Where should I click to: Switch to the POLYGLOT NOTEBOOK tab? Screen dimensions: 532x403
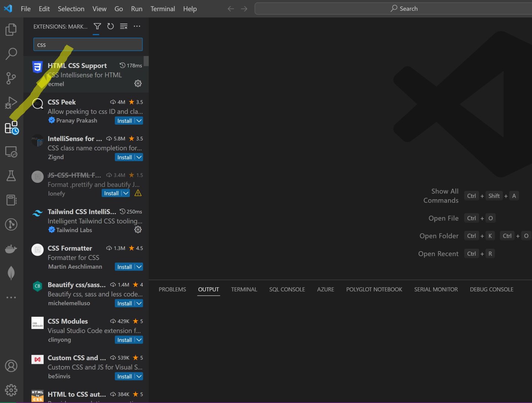tap(374, 289)
